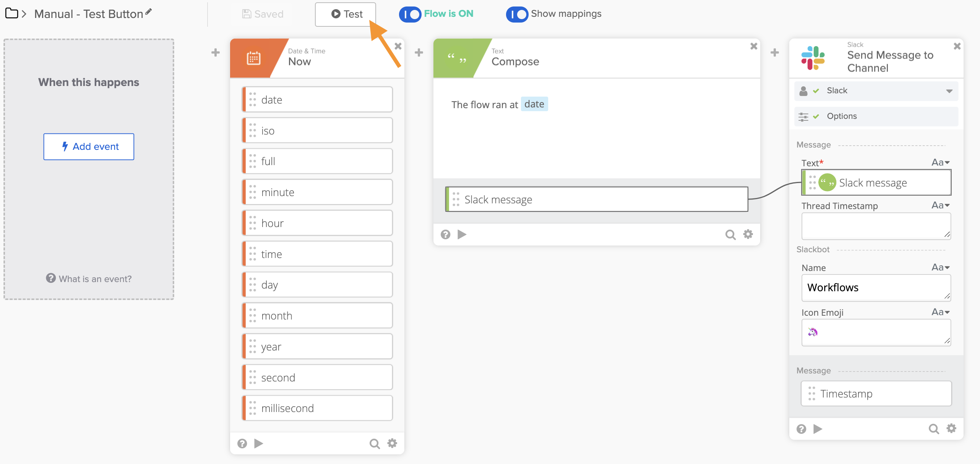
Task: Click the Test button
Action: (x=346, y=15)
